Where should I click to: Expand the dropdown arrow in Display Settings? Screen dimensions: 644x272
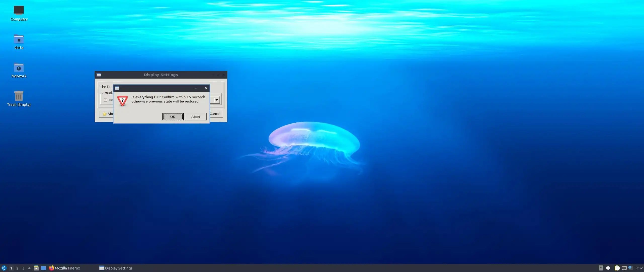(x=217, y=100)
